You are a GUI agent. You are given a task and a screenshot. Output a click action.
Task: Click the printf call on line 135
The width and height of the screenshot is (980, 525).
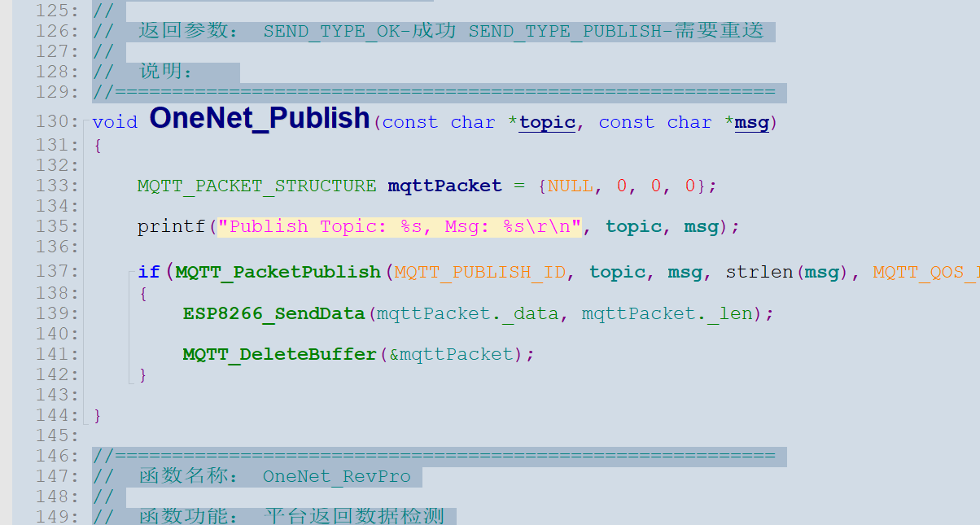click(x=172, y=226)
